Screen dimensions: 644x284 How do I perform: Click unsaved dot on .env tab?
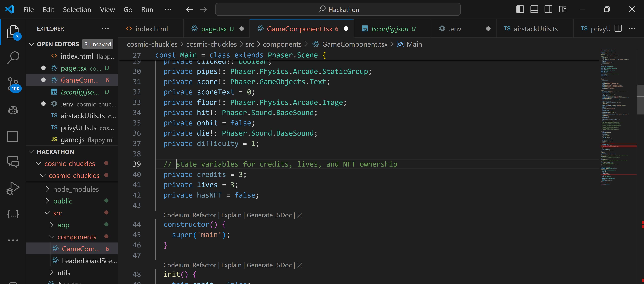click(x=488, y=29)
